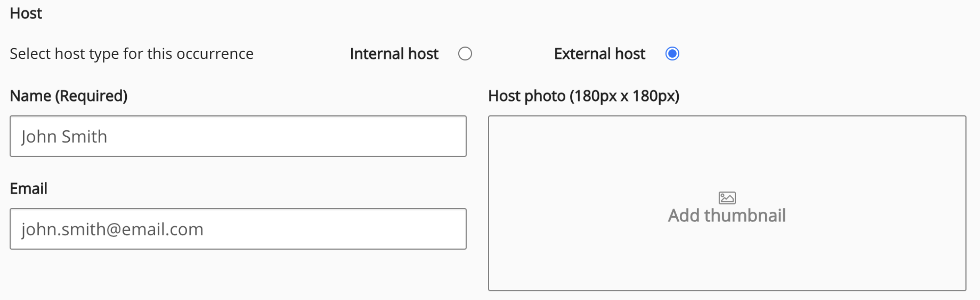
Task: Click the Add thumbnail text
Action: [x=727, y=215]
